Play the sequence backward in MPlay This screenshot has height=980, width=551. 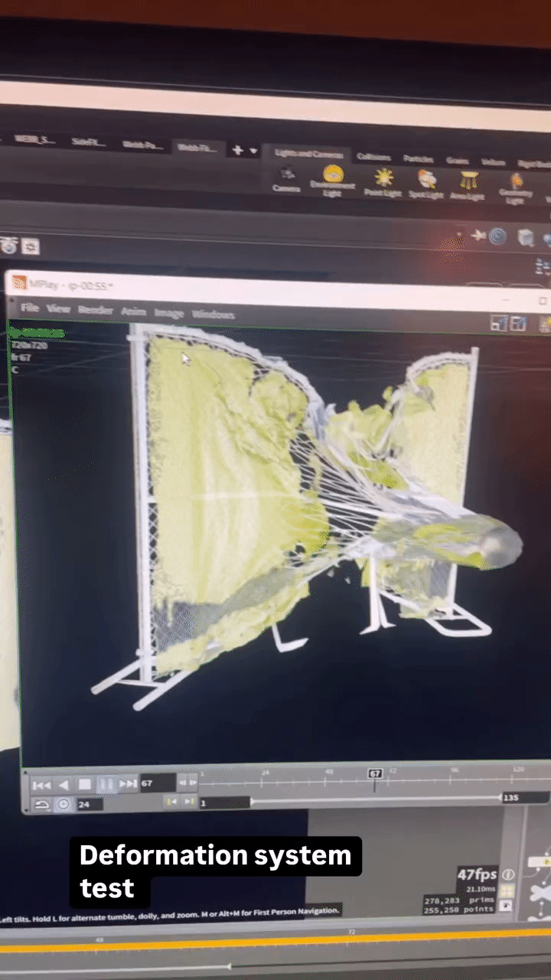64,785
